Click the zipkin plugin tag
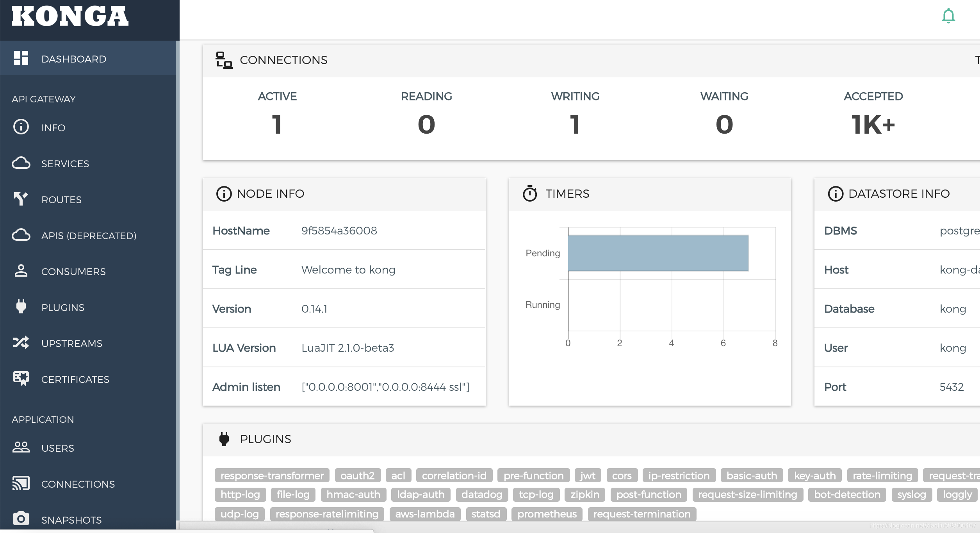The width and height of the screenshot is (980, 533). tap(585, 494)
